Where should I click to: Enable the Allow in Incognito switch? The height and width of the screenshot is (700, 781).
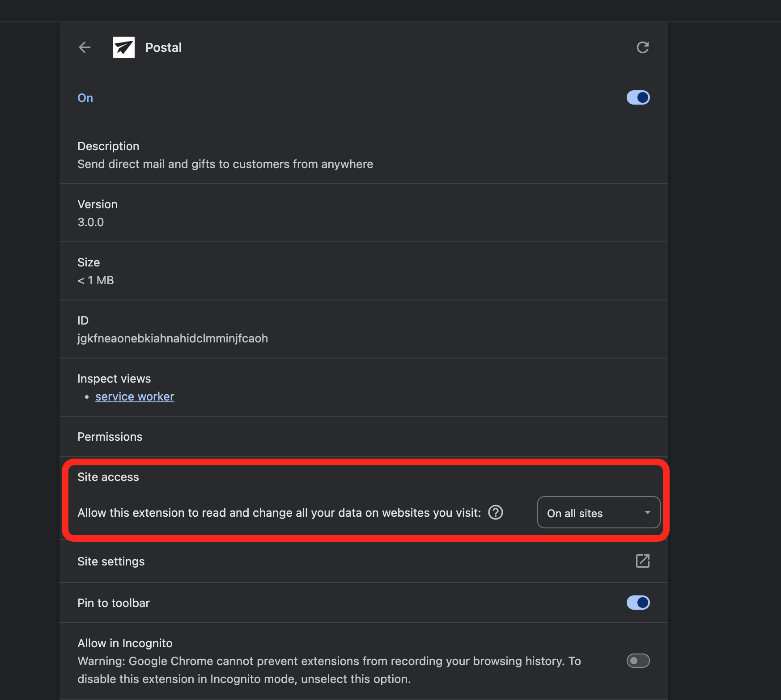pyautogui.click(x=638, y=661)
